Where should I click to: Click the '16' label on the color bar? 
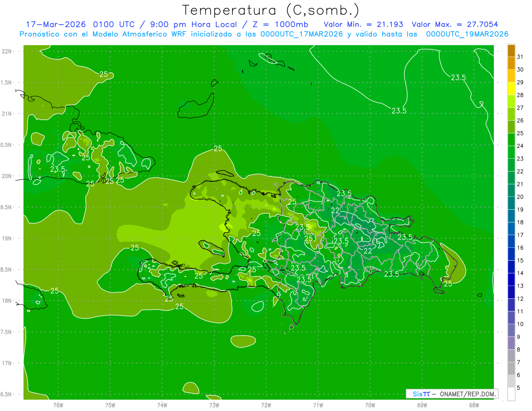click(520, 248)
